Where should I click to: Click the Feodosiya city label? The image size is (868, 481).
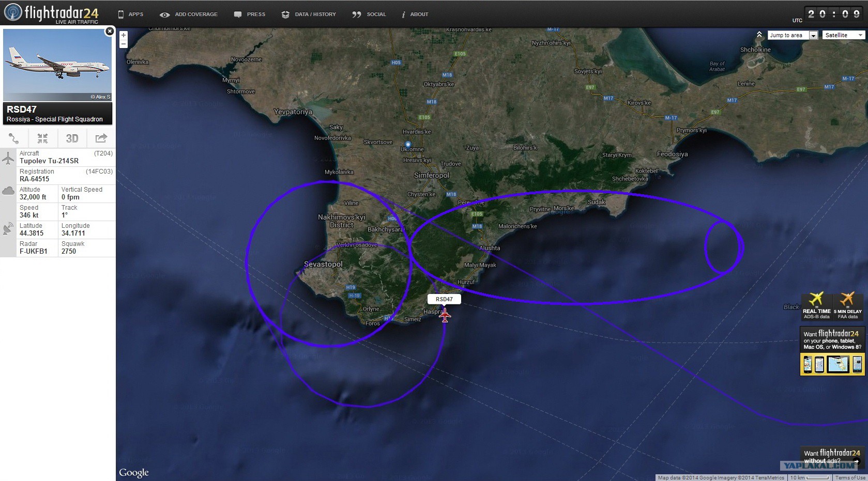[672, 154]
